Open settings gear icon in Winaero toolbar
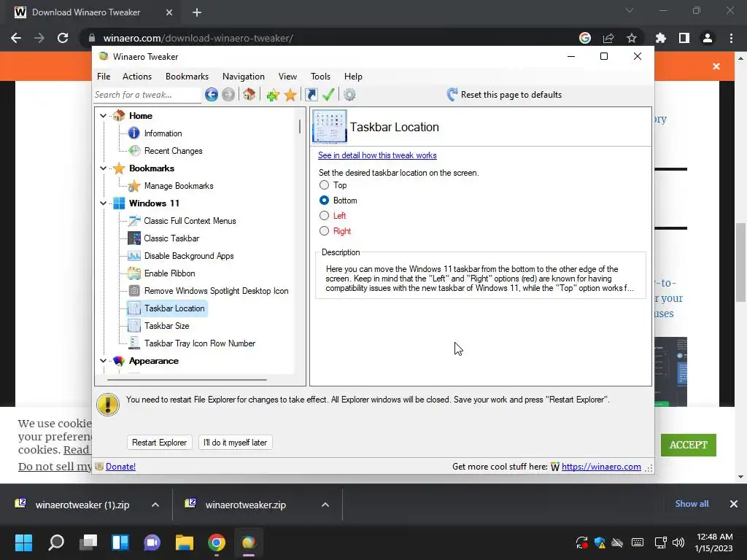This screenshot has height=560, width=747. click(x=349, y=95)
